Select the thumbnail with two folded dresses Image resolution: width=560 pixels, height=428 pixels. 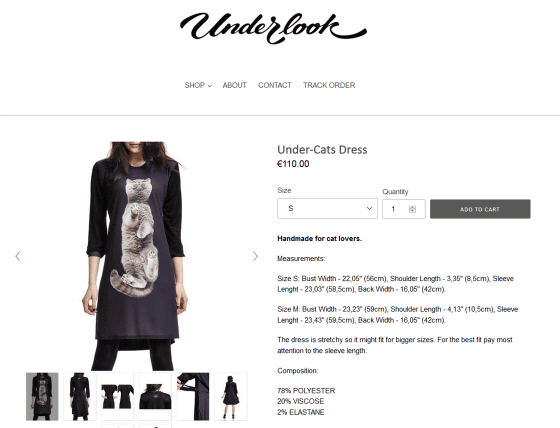pyautogui.click(x=118, y=396)
